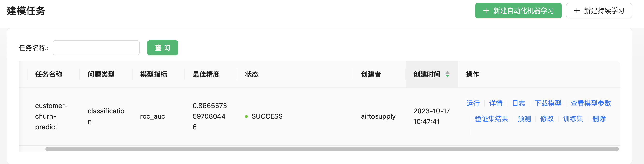Open 查看模型参数 link

coord(590,103)
